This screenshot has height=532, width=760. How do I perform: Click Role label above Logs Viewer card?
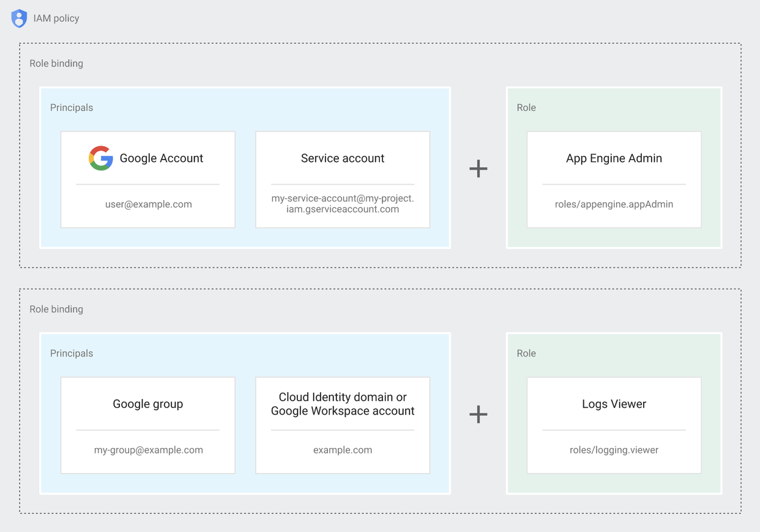point(526,353)
